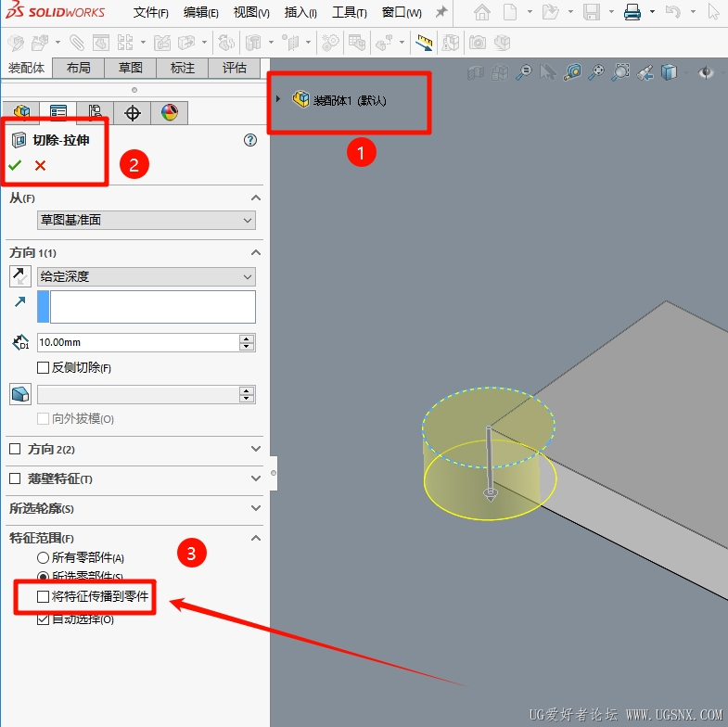Screen dimensions: 728x727
Task: Click the Bill of Materials table icon
Action: [356, 44]
